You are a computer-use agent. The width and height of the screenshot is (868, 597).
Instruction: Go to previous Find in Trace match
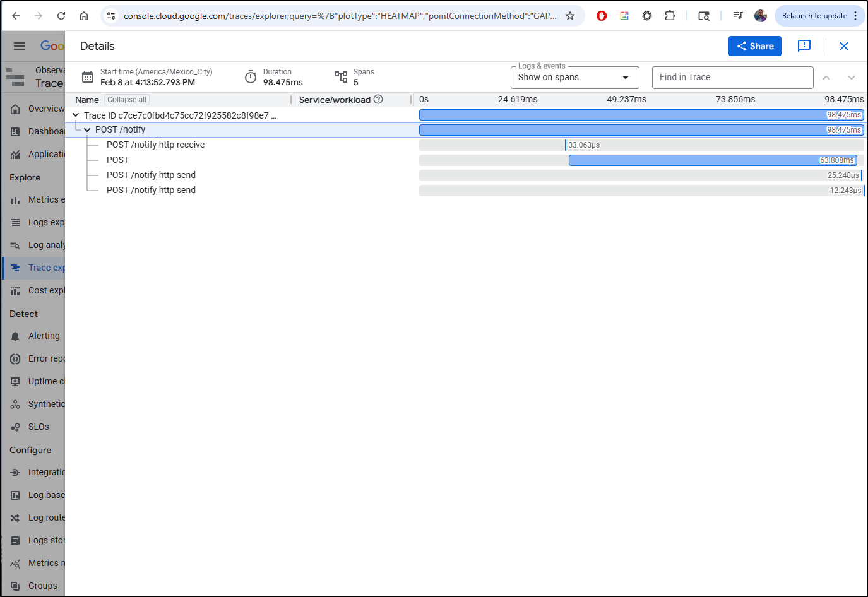pos(826,78)
